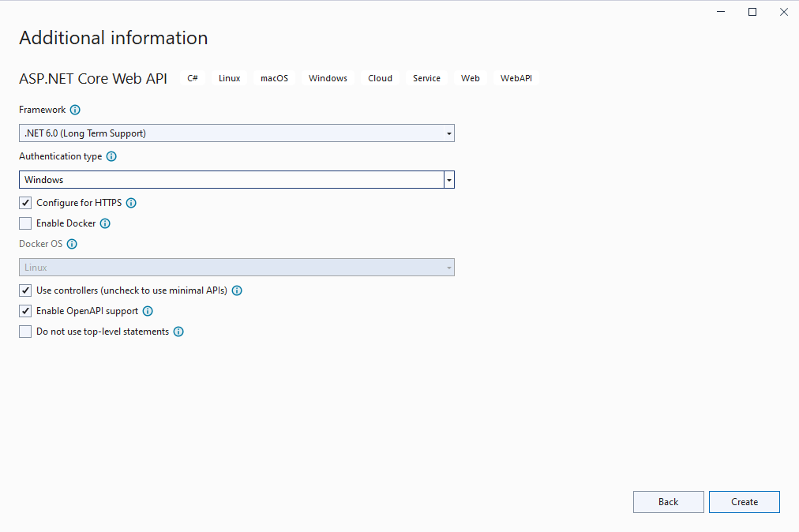Uncheck Configure for HTTPS checkbox
This screenshot has height=532, width=799.
click(26, 203)
